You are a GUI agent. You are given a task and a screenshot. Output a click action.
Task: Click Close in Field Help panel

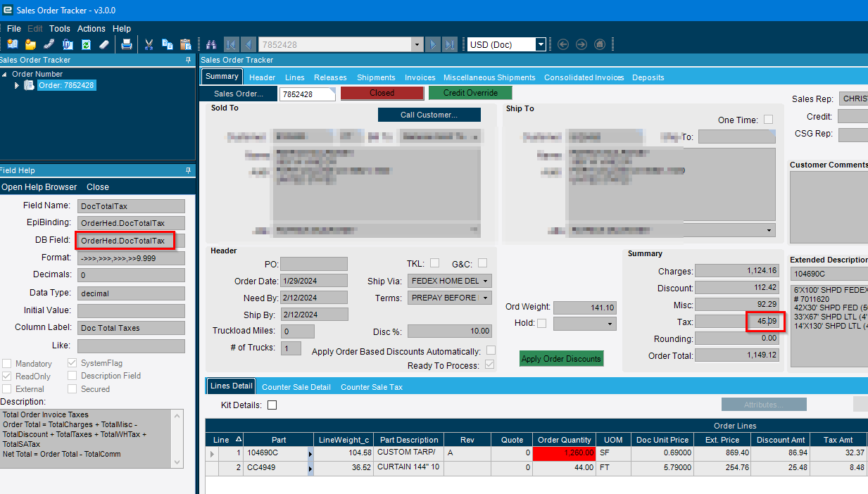pos(98,187)
